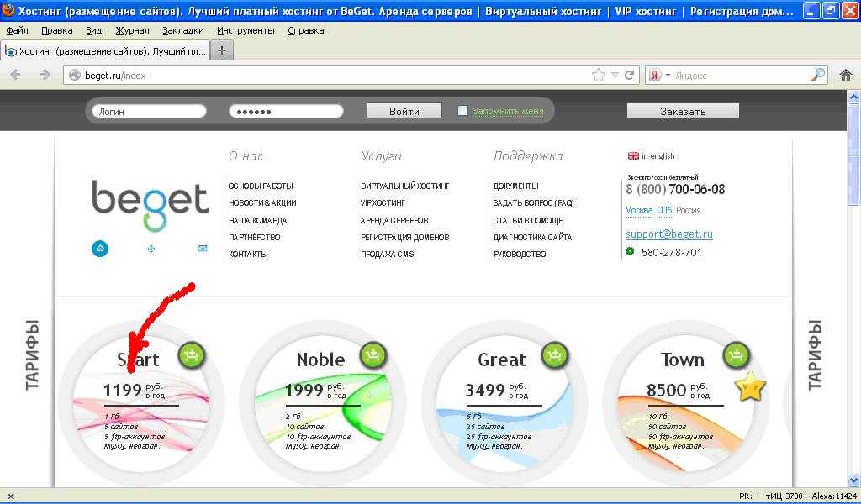Add Town tariff to cart
Screen dimensions: 861x504
pyautogui.click(x=736, y=354)
